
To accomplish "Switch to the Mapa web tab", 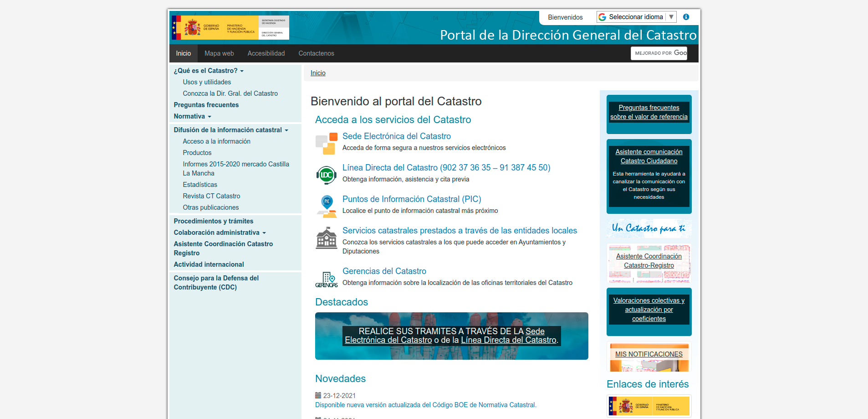I will pyautogui.click(x=219, y=53).
